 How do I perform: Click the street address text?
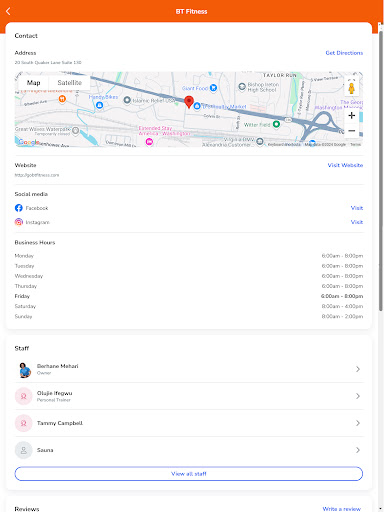coord(48,62)
